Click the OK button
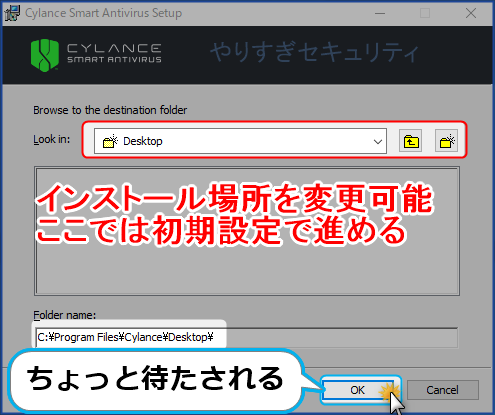The image size is (495, 415). (357, 390)
